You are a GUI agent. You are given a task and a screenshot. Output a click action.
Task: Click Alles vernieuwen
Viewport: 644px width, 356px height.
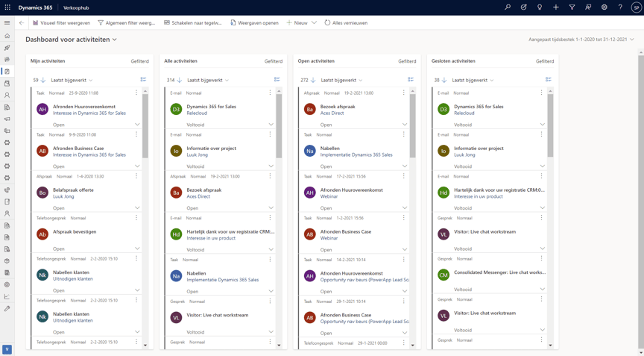coord(347,23)
